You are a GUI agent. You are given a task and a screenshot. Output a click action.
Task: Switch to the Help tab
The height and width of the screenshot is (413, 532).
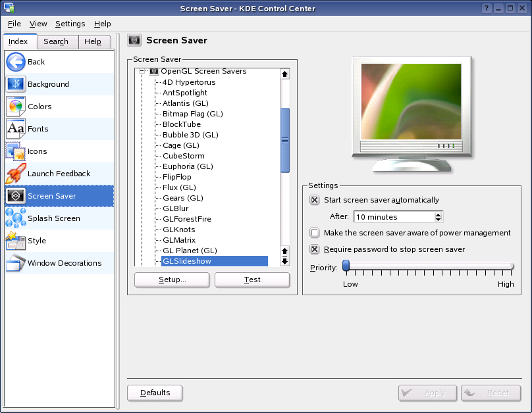pos(94,41)
